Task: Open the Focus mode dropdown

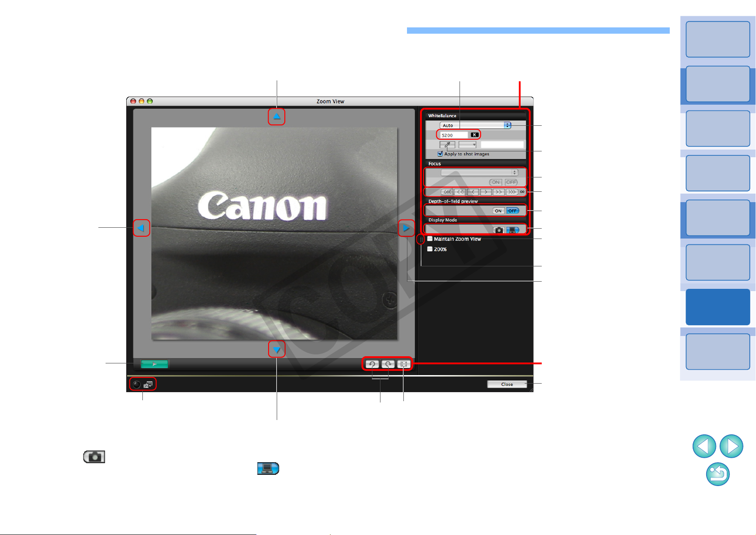Action: click(479, 172)
